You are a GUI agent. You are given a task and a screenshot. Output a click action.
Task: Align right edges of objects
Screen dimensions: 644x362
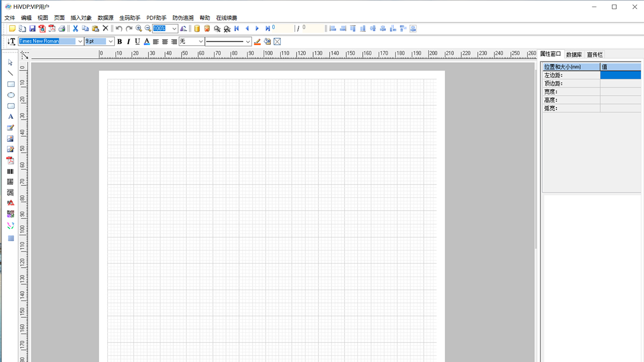point(343,29)
